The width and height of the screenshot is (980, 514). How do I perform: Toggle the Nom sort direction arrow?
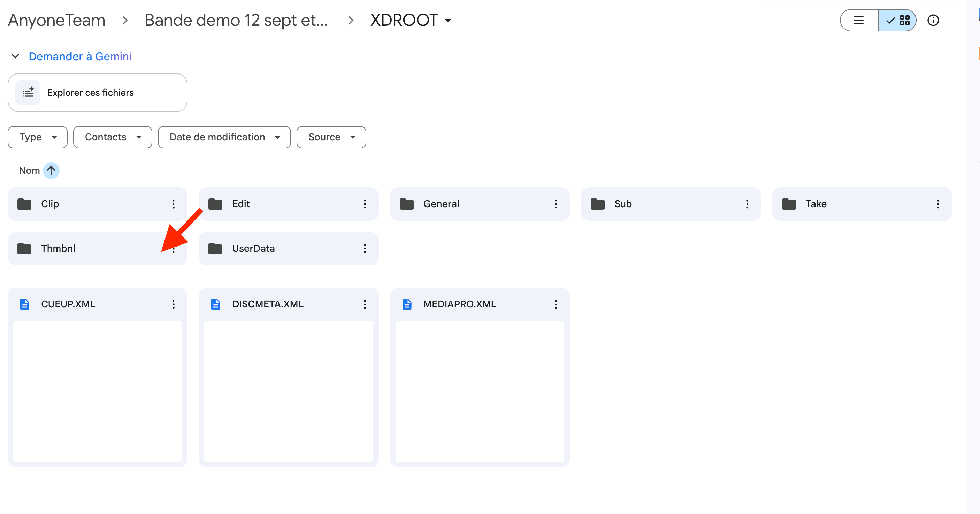point(51,170)
